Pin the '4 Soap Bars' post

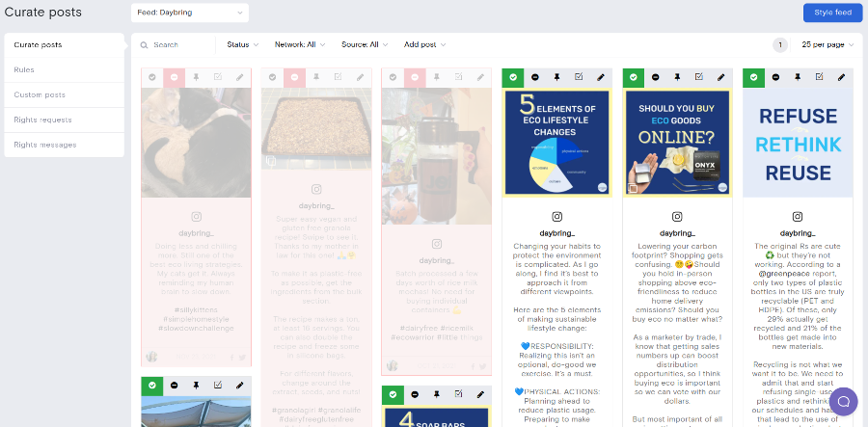click(436, 394)
